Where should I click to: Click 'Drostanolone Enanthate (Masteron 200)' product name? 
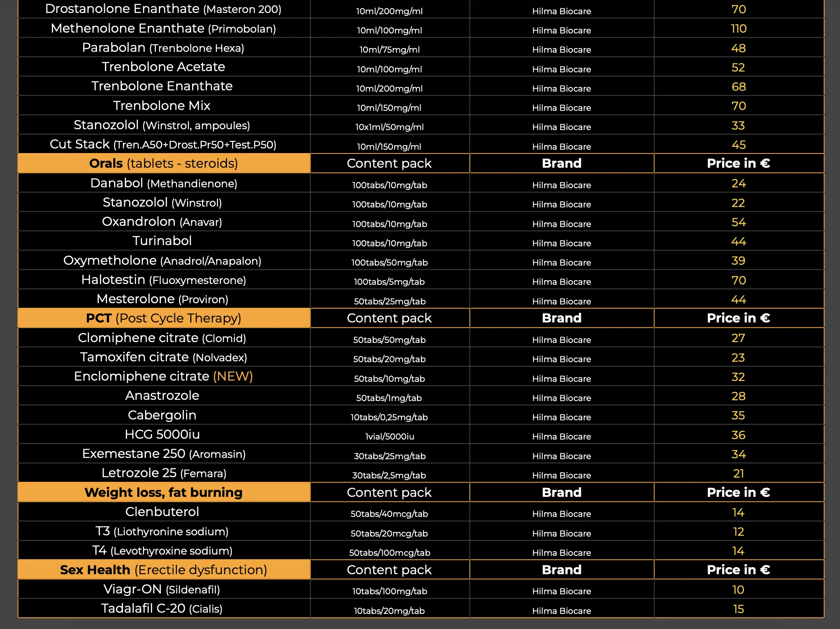click(163, 9)
